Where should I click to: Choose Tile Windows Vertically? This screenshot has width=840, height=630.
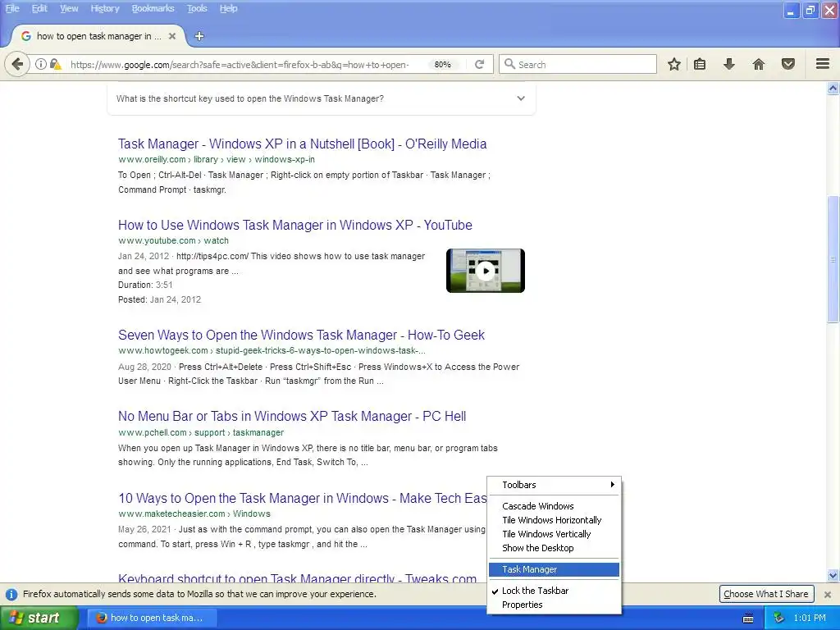click(554, 534)
